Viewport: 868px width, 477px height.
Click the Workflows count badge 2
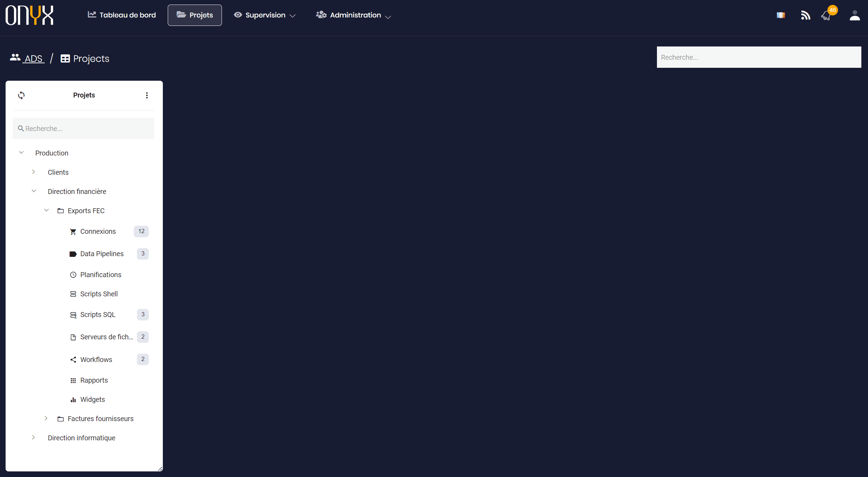pos(143,359)
